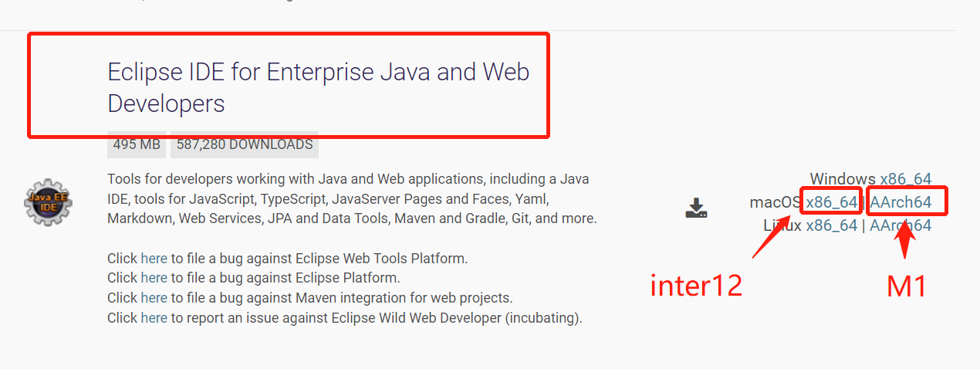The width and height of the screenshot is (980, 369).
Task: Download the macOS AArch64 package
Action: click(x=901, y=202)
